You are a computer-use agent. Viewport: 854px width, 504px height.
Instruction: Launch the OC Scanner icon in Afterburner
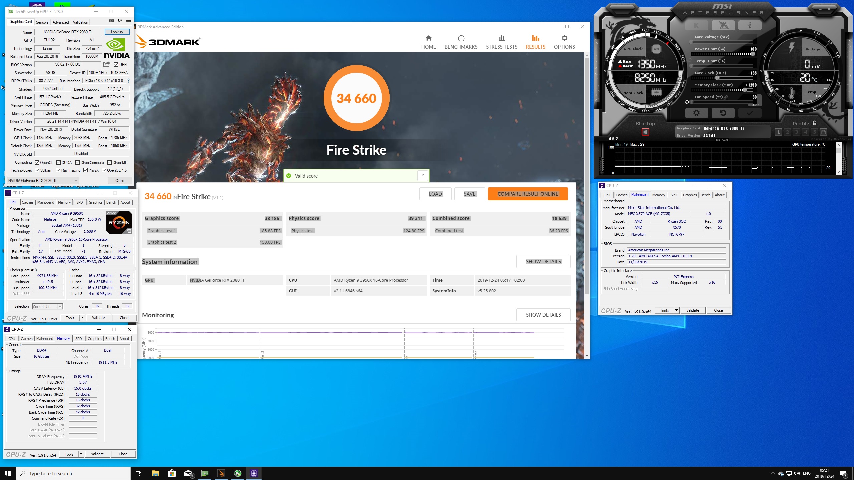click(723, 25)
